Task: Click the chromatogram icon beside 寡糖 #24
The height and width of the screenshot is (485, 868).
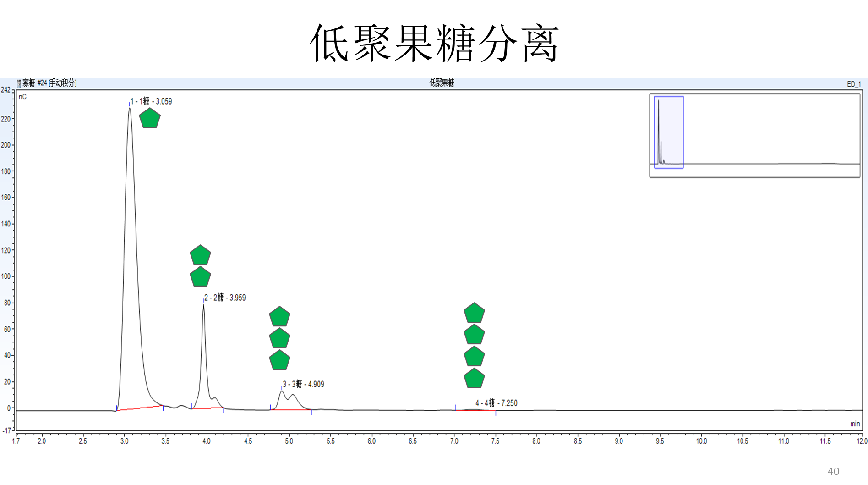Action: (x=19, y=83)
